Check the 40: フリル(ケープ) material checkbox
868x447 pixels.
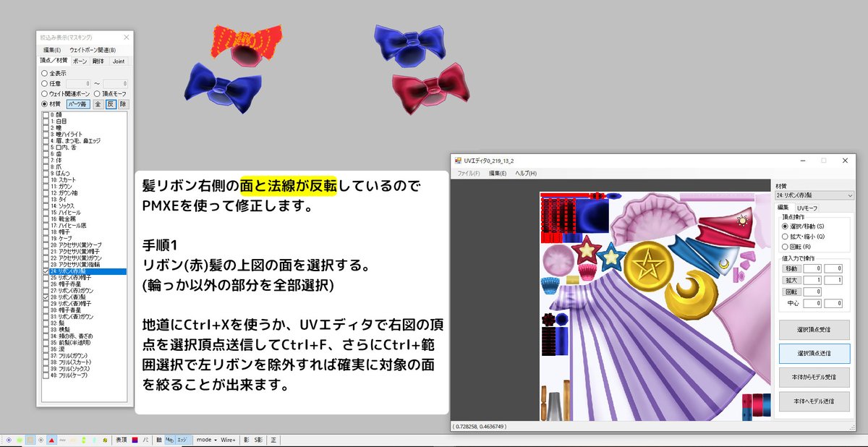(x=46, y=375)
